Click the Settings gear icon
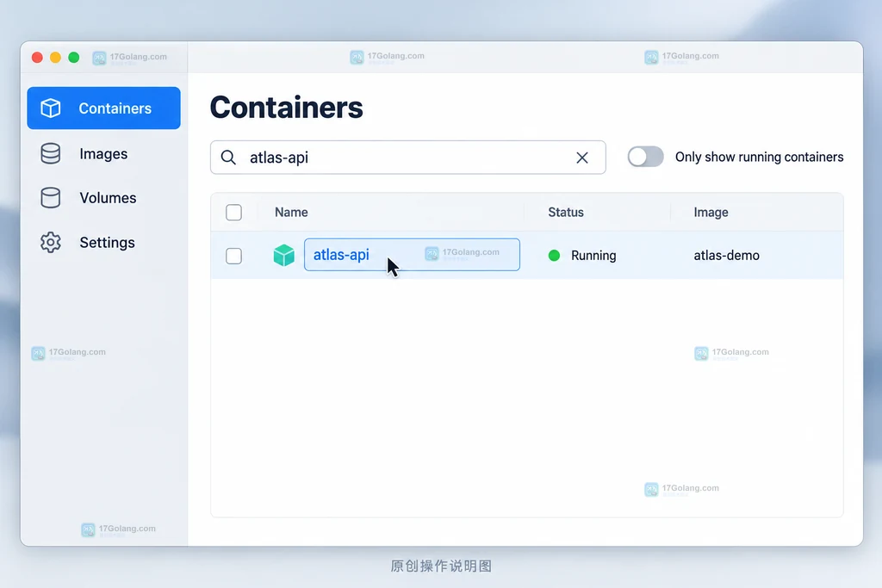This screenshot has height=588, width=882. pyautogui.click(x=51, y=242)
